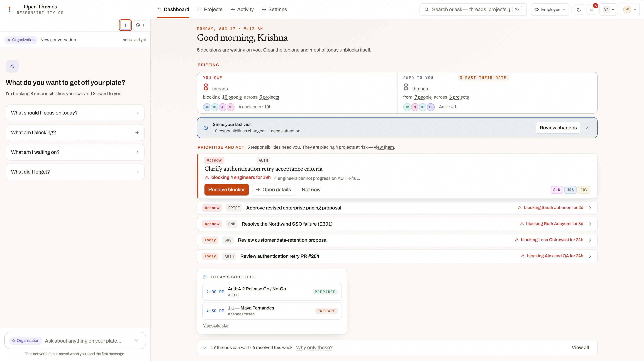The image size is (644, 361).
Task: Click the search magnifier icon
Action: point(427,9)
